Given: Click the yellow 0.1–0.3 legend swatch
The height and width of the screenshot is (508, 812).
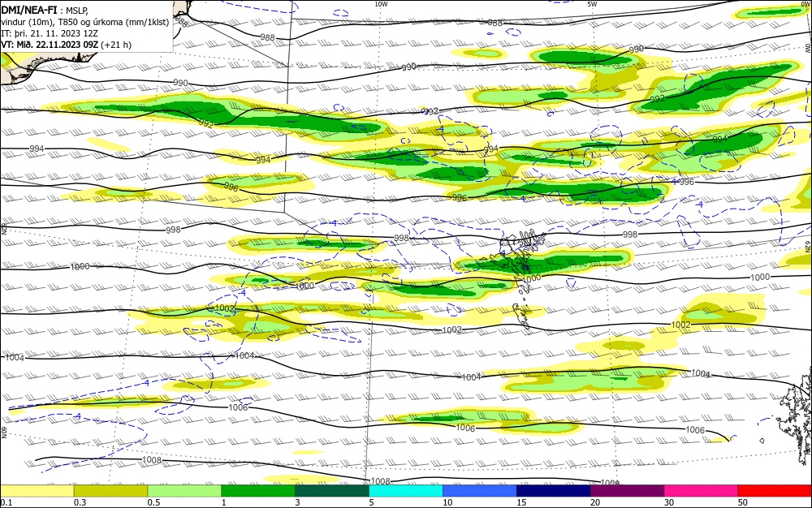Looking at the screenshot, I should point(37,491).
